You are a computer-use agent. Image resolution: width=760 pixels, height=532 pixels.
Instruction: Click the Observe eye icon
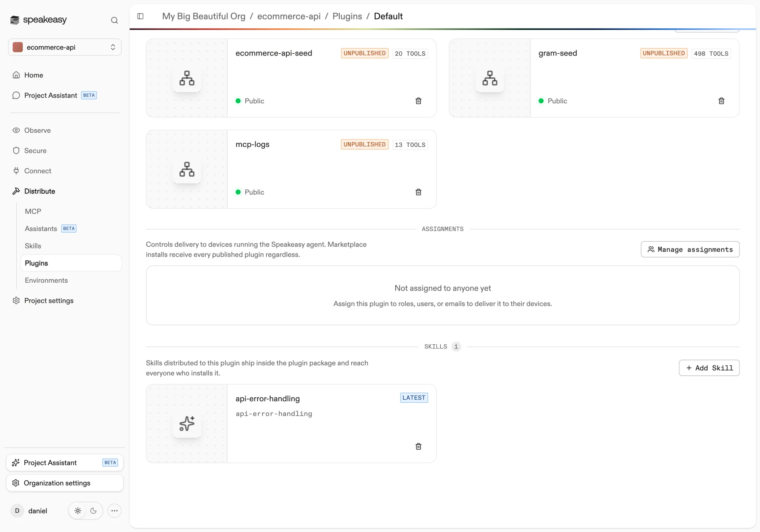point(16,130)
